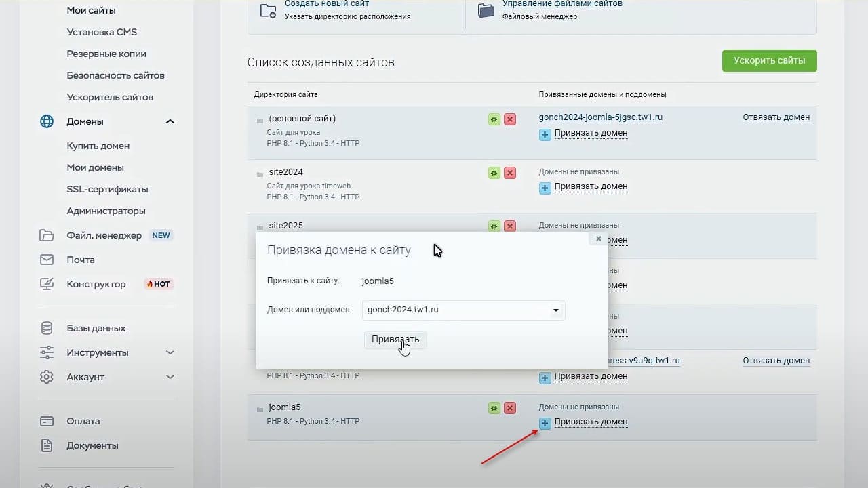868x488 pixels.
Task: Click the green settings icon for основной сайт
Action: tap(494, 119)
